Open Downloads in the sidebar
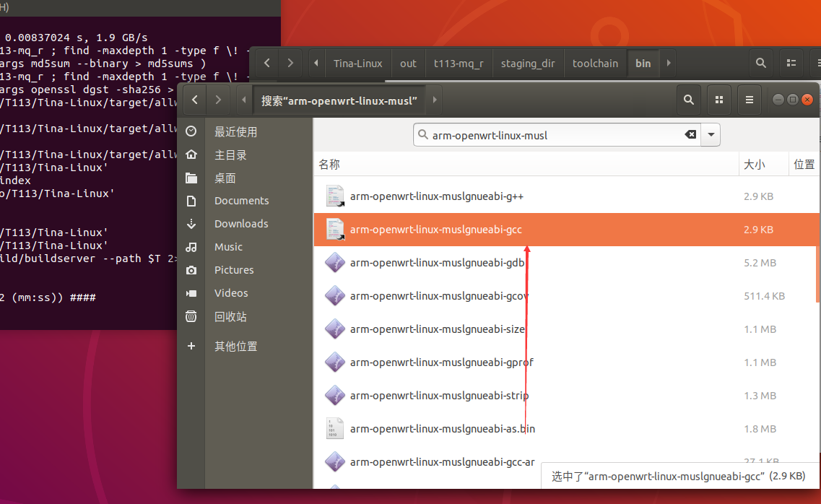The width and height of the screenshot is (821, 504). click(x=241, y=224)
